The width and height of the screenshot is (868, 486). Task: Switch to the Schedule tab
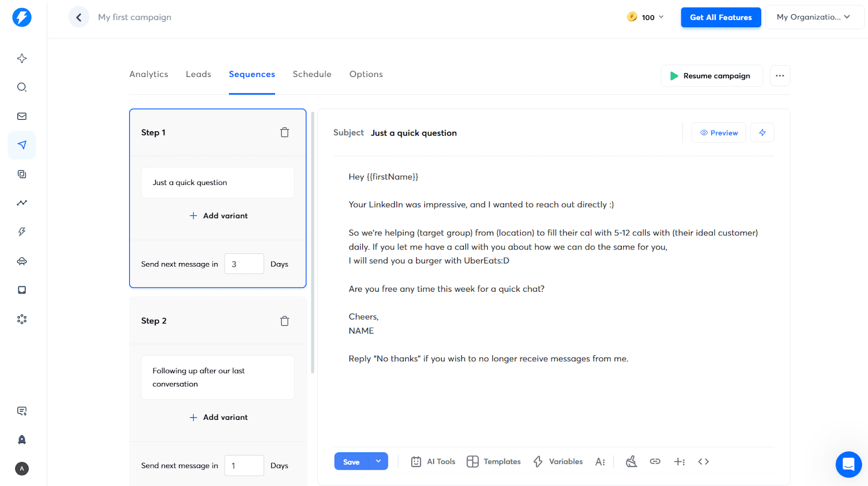click(x=312, y=74)
